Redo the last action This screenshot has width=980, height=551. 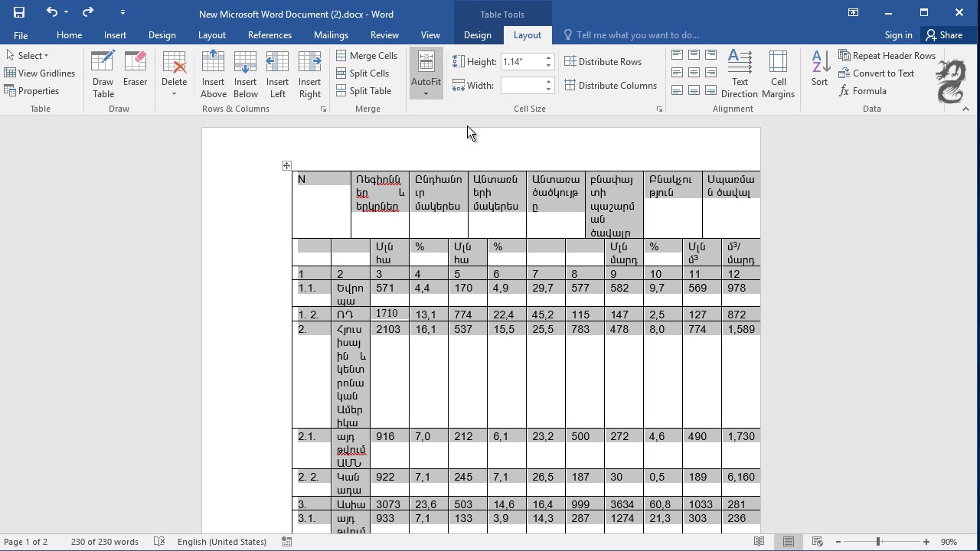[x=87, y=12]
